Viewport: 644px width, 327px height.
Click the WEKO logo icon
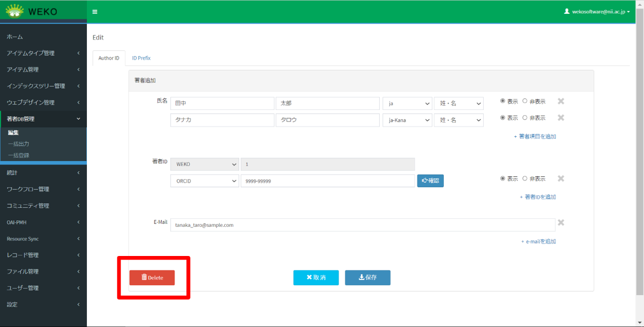(x=15, y=11)
